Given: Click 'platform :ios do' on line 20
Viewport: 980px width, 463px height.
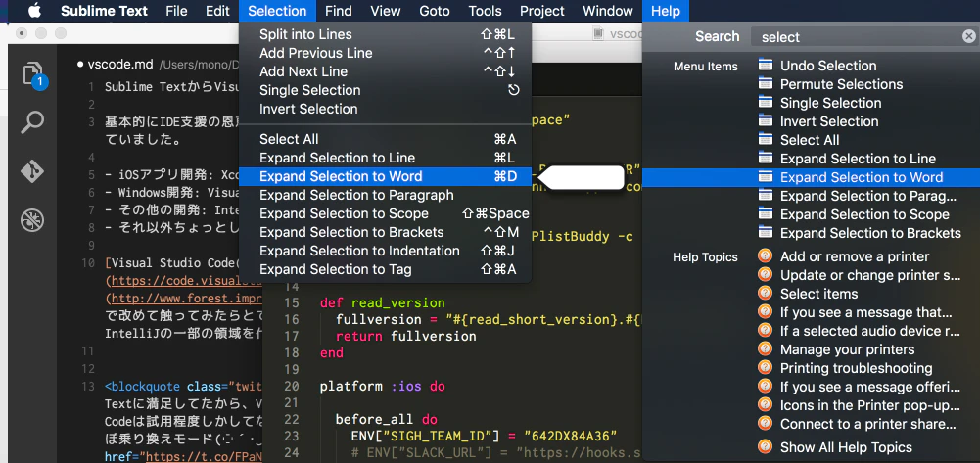Looking at the screenshot, I should (x=383, y=386).
